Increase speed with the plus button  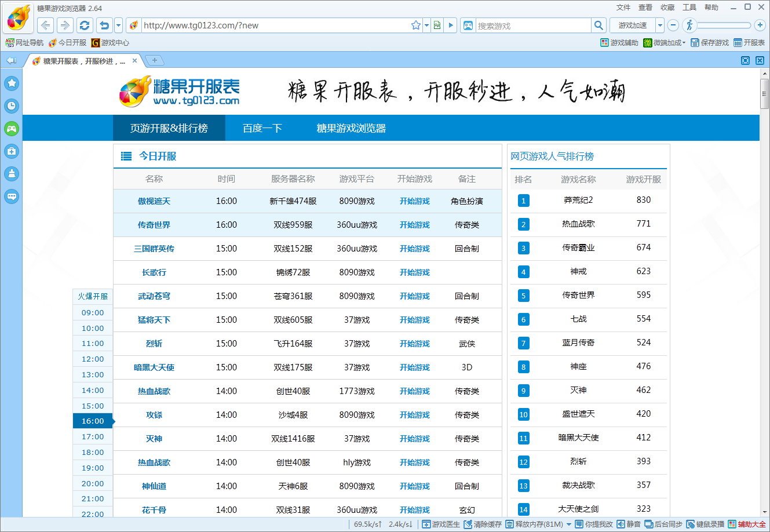(761, 25)
